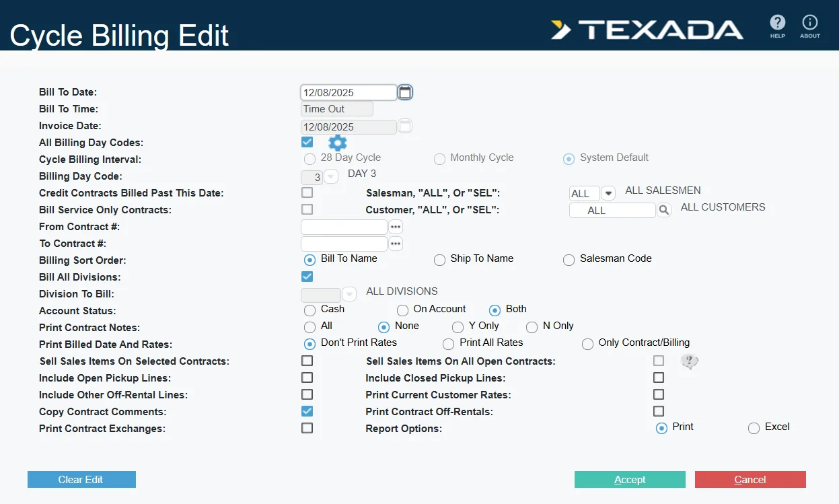Open From Contract # lookup ellipsis
Viewport: 839px width, 504px height.
click(396, 227)
